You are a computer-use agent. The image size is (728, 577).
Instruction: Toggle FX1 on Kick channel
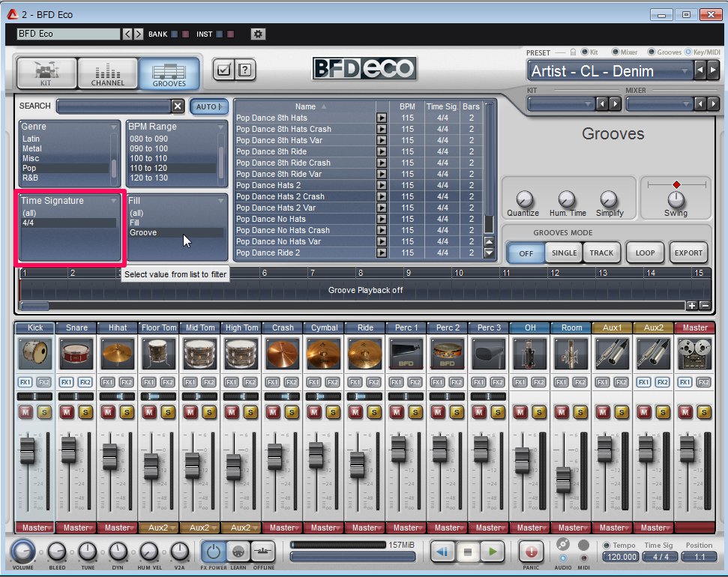pos(25,382)
